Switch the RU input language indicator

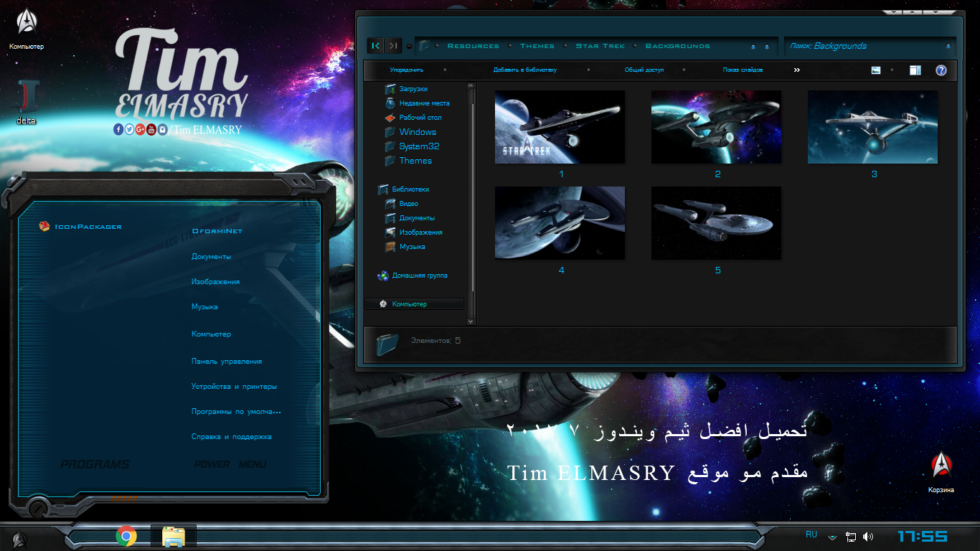pos(811,534)
